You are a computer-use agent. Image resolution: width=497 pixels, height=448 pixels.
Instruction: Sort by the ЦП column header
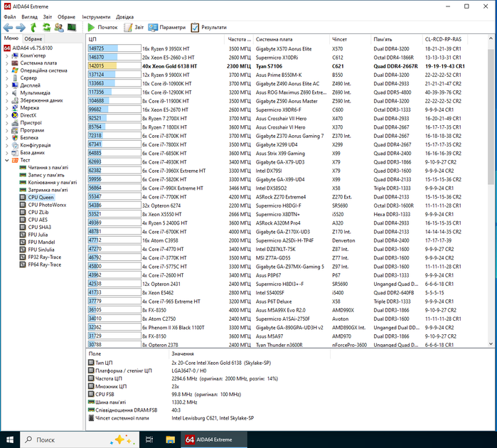point(155,39)
